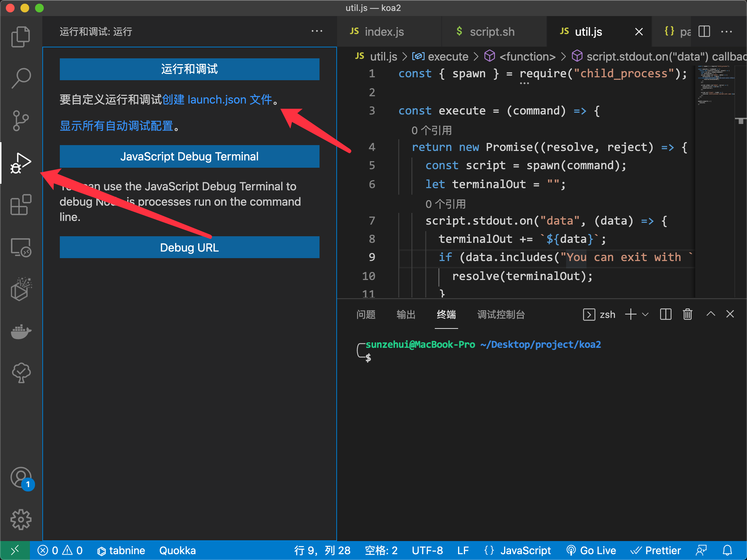The height and width of the screenshot is (560, 747).
Task: Open the Search sidebar icon
Action: click(x=21, y=78)
